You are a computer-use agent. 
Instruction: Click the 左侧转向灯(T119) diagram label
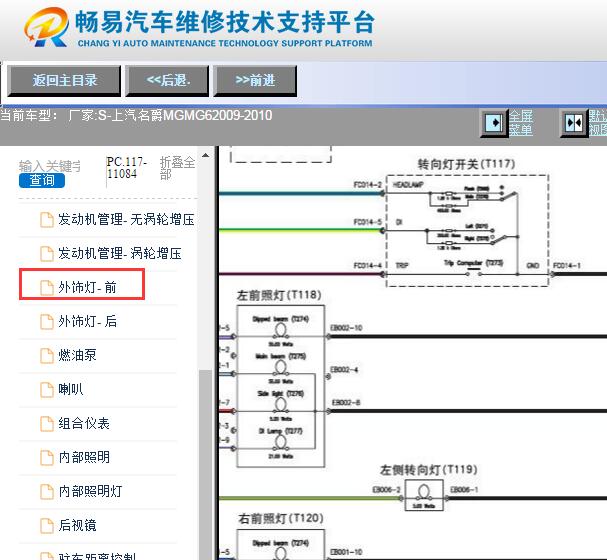tap(428, 470)
